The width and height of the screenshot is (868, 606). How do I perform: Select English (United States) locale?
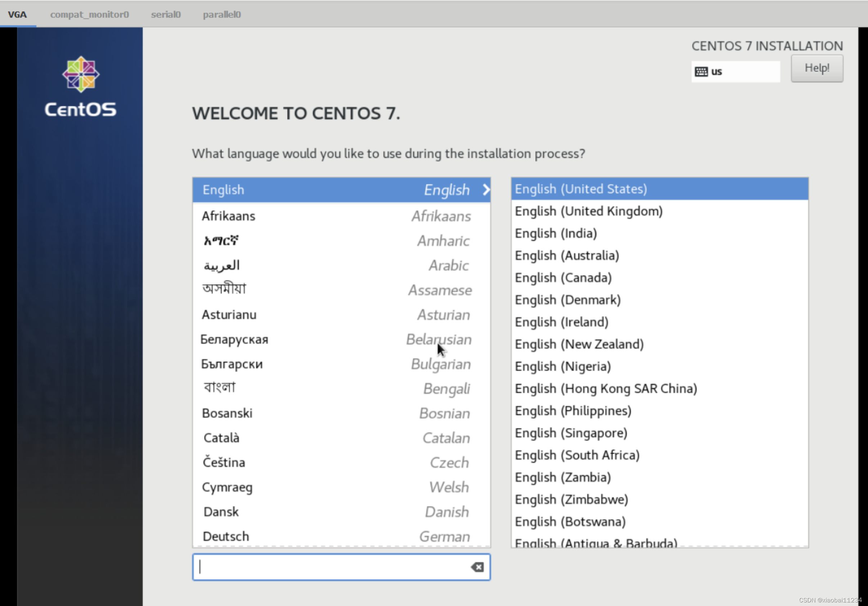[660, 189]
